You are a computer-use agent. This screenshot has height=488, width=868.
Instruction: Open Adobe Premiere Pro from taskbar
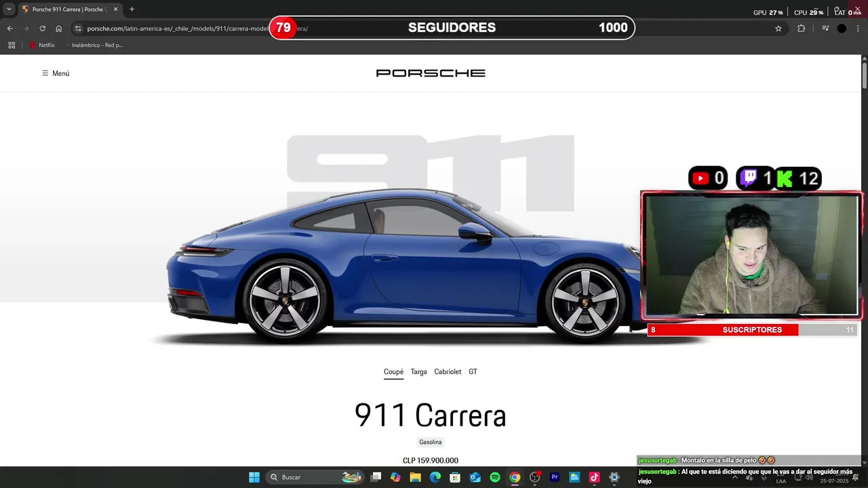coord(555,477)
